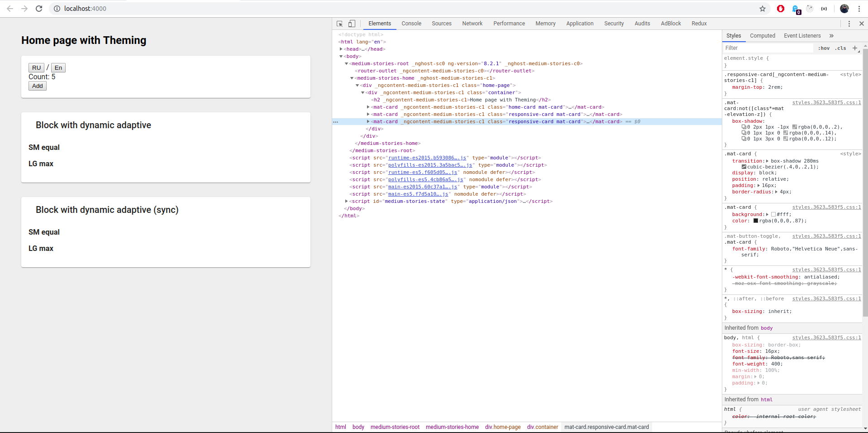Image resolution: width=868 pixels, height=433 pixels.
Task: Expand the background shorthand property
Action: click(767, 215)
